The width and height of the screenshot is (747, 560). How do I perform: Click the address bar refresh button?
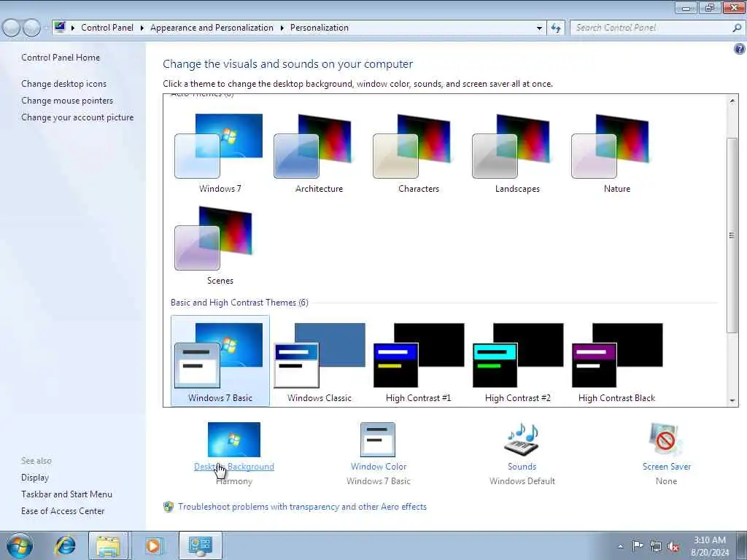tap(556, 28)
